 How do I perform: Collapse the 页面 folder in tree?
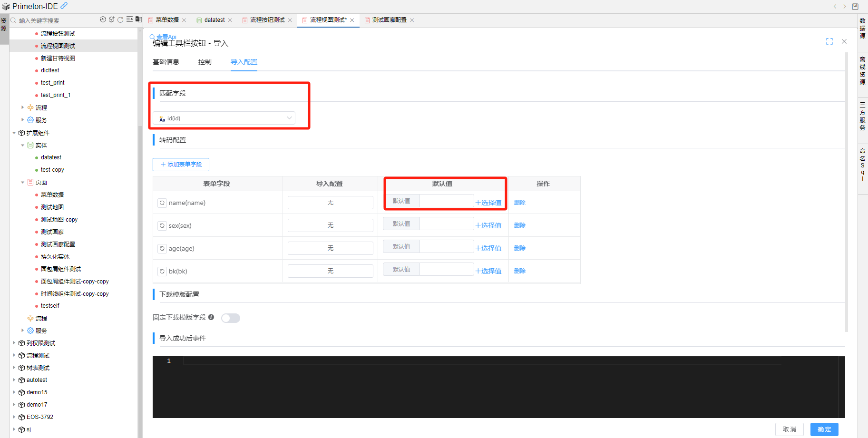[x=22, y=182]
